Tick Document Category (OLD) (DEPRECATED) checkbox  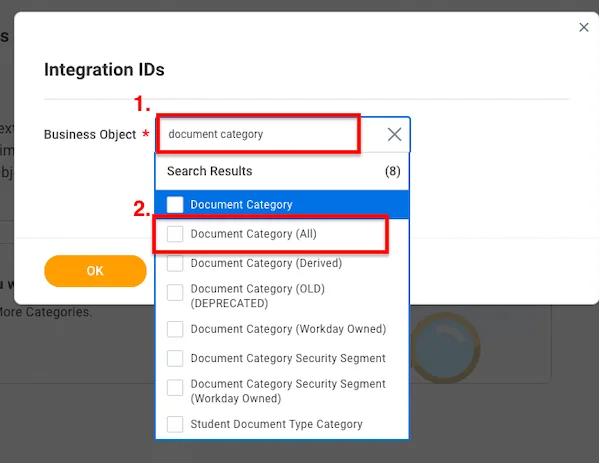(x=175, y=292)
